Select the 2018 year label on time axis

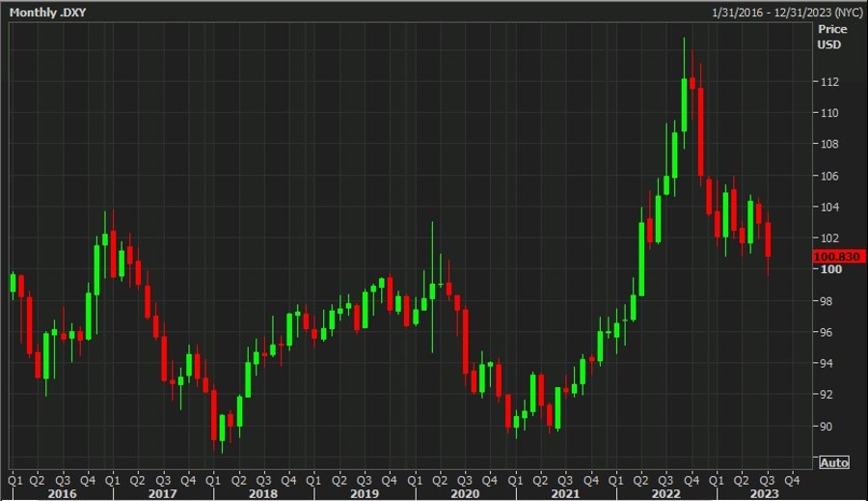tap(263, 493)
